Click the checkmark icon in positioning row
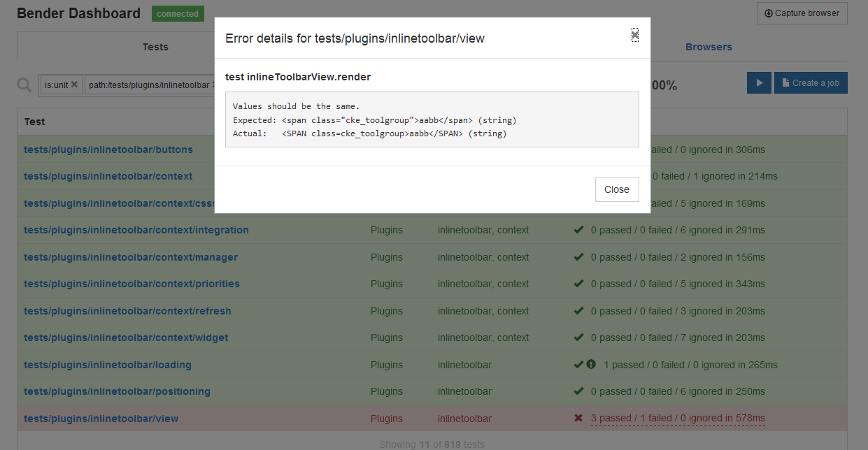Image resolution: width=868 pixels, height=450 pixels. coord(578,391)
